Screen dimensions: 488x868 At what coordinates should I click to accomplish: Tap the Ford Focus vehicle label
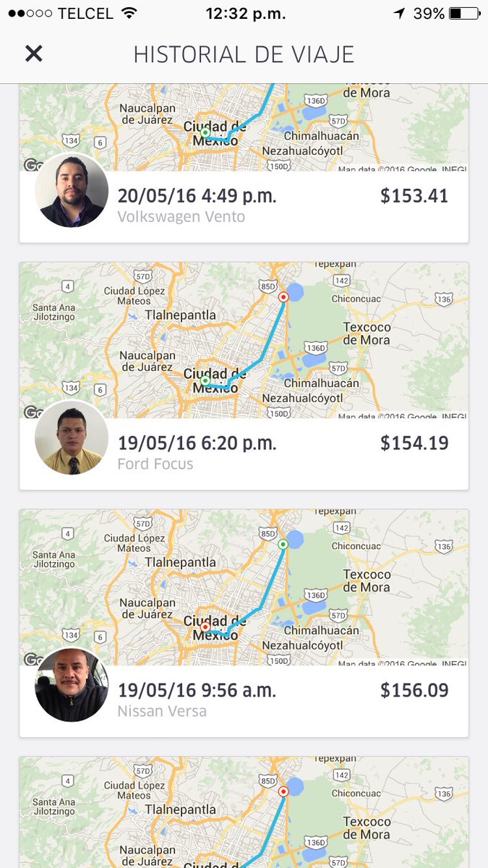[x=155, y=464]
